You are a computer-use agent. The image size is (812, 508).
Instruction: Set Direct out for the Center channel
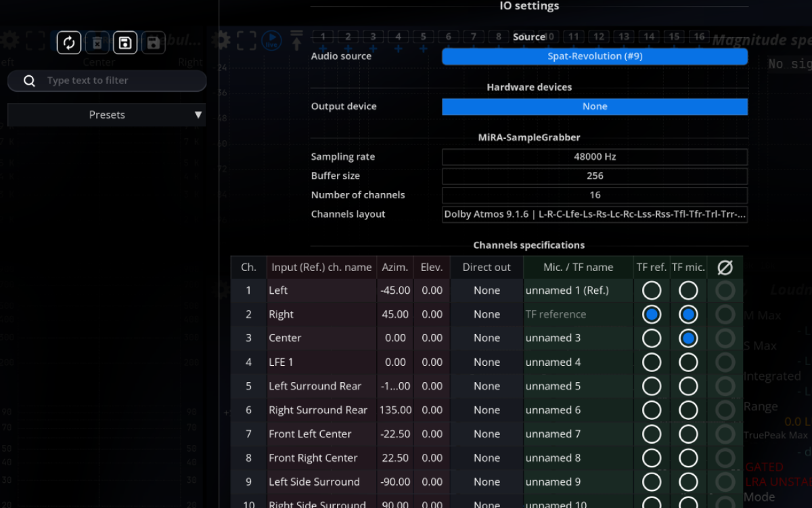pyautogui.click(x=487, y=337)
